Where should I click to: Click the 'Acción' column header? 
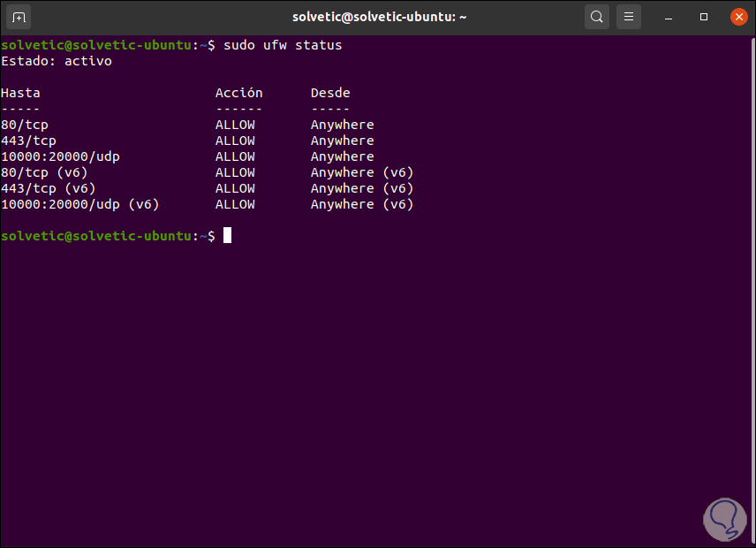click(x=238, y=93)
